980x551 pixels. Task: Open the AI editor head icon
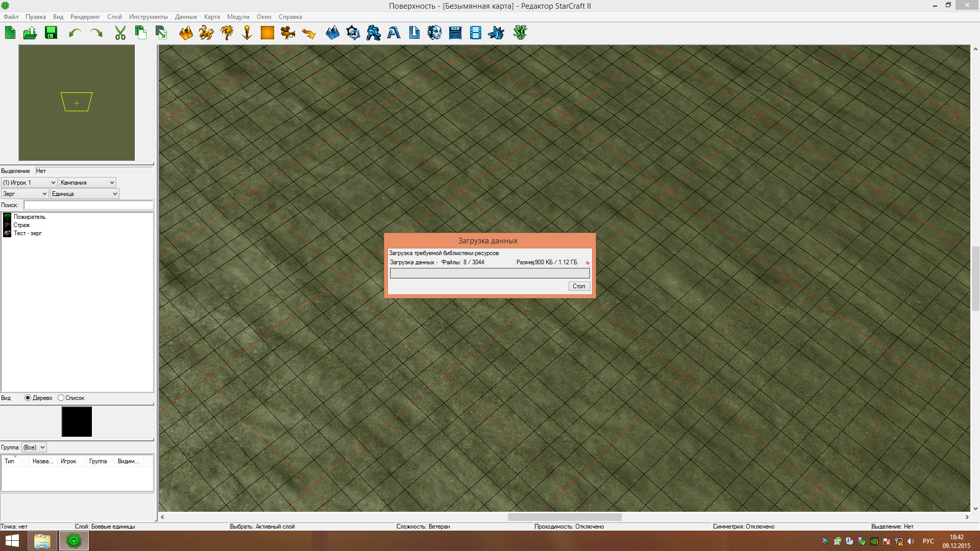pyautogui.click(x=434, y=33)
